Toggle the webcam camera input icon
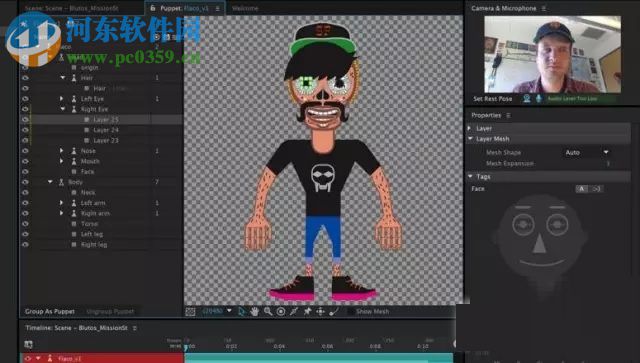Screen dimensions: 640x363 tap(527, 99)
